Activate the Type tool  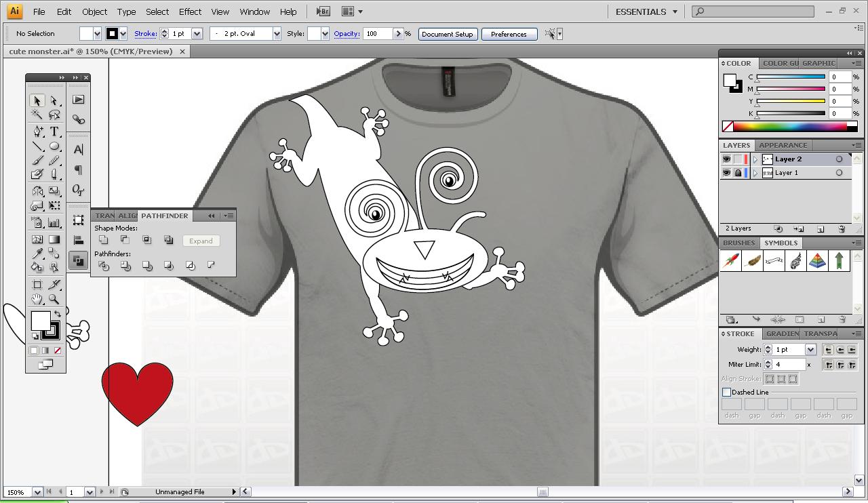[54, 132]
